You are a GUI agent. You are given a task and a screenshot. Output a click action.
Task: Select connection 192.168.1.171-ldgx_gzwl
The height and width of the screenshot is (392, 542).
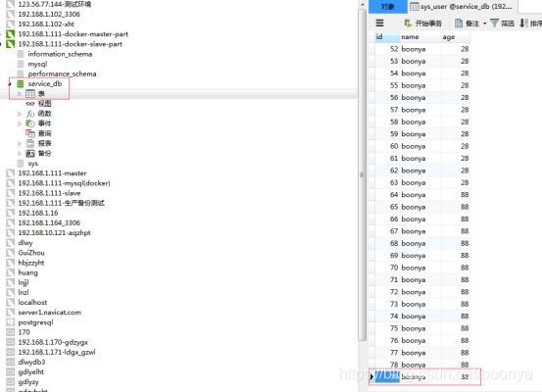(x=57, y=352)
